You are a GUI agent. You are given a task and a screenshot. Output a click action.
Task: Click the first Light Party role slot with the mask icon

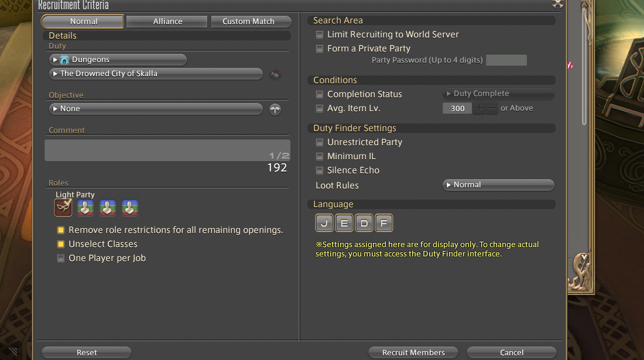pyautogui.click(x=63, y=208)
